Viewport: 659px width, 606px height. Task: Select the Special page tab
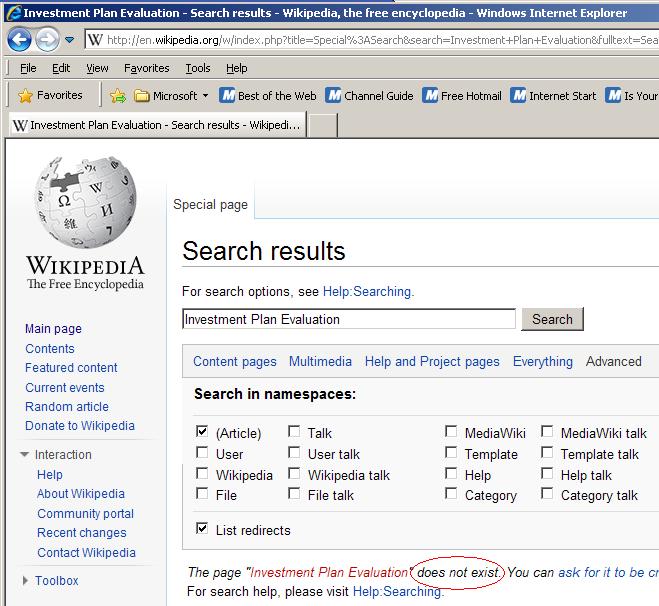click(211, 205)
